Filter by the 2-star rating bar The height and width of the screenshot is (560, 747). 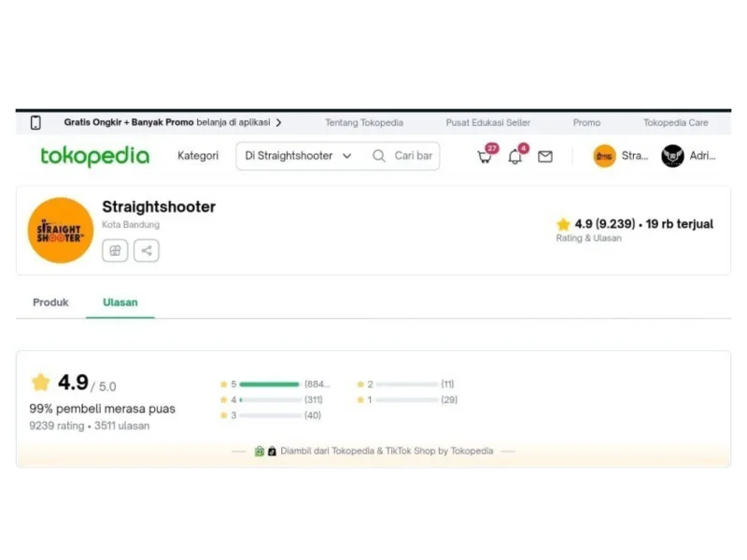coord(406,385)
